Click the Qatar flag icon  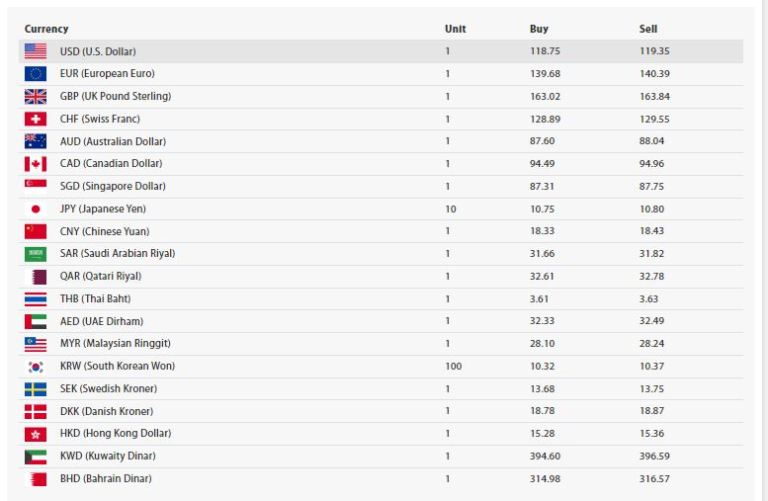[35, 277]
